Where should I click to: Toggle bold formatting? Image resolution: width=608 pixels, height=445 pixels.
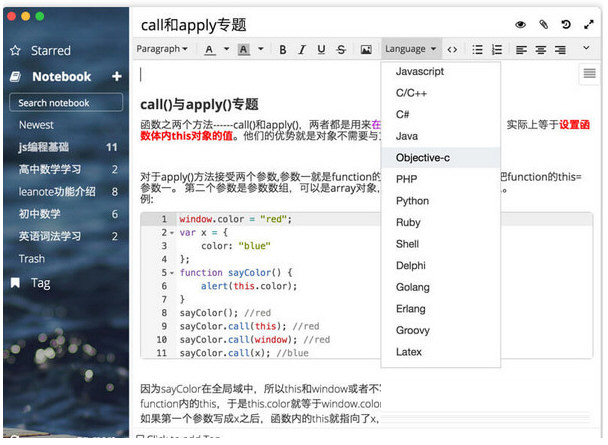[283, 49]
